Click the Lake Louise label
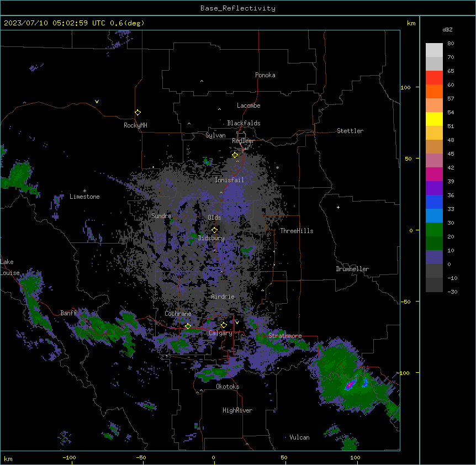This screenshot has height=465, width=476. tap(10, 267)
